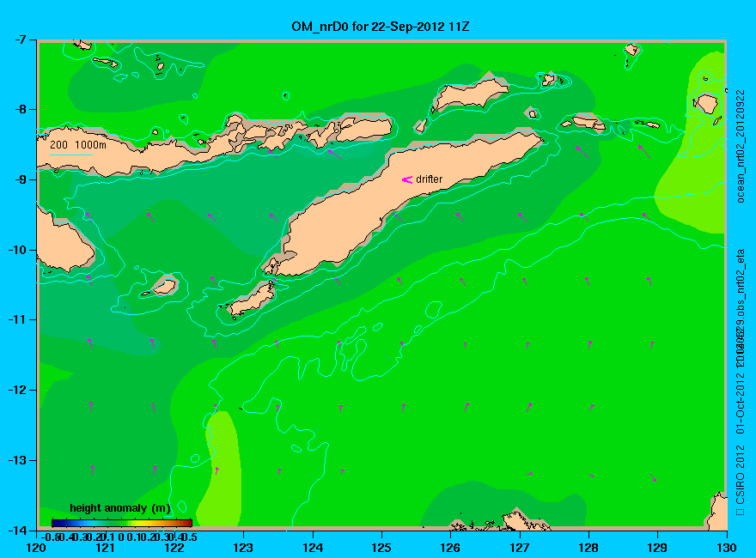Click latitude tick label -11

coord(17,319)
